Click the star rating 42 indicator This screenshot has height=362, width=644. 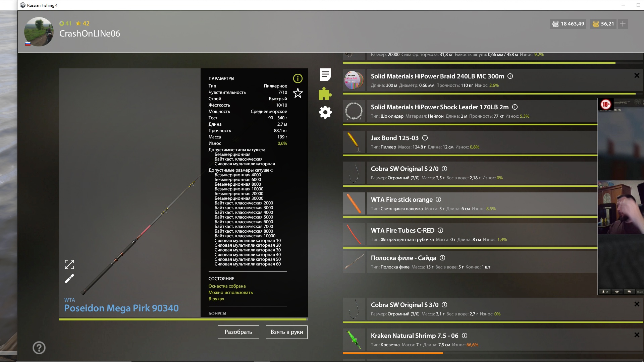pos(83,23)
